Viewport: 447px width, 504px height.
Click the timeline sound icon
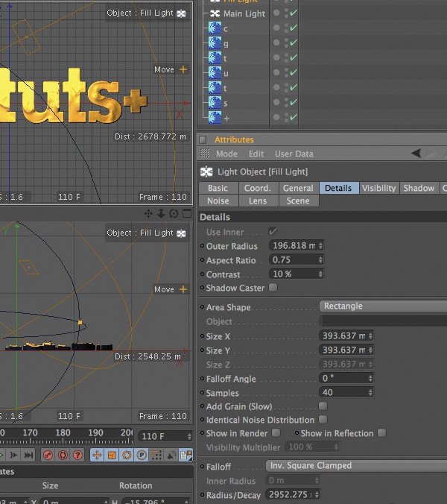point(171,455)
